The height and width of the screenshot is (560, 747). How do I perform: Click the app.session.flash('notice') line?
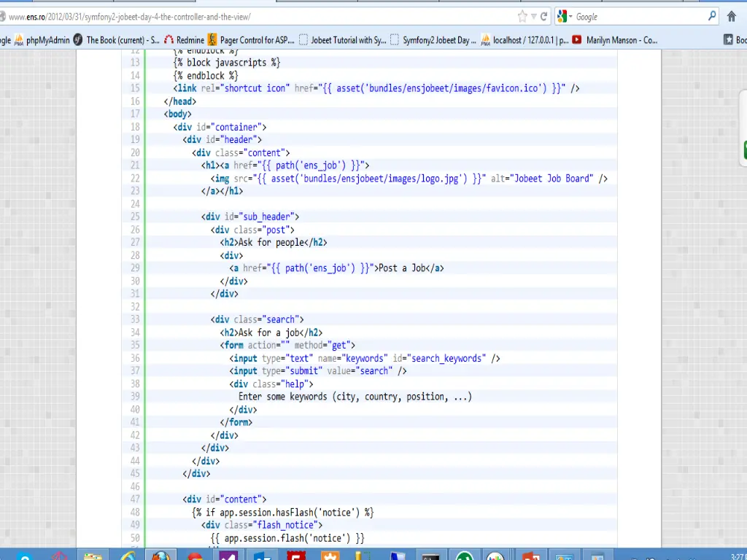click(287, 538)
